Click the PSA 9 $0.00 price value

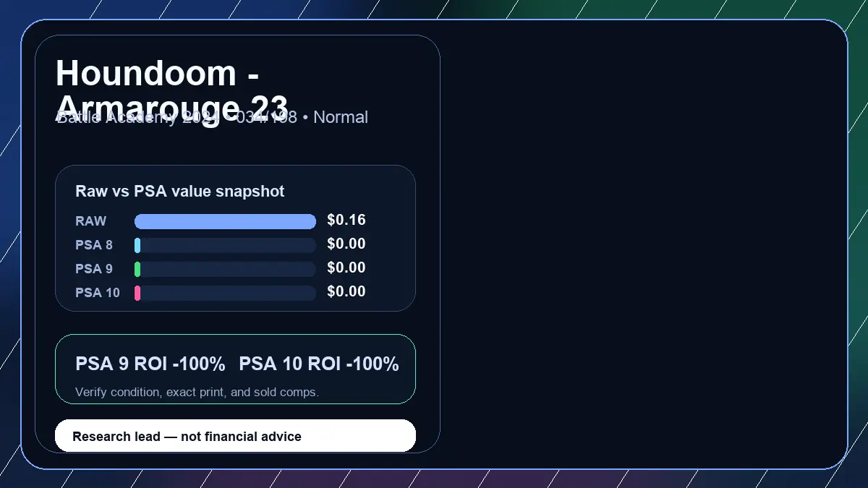346,267
